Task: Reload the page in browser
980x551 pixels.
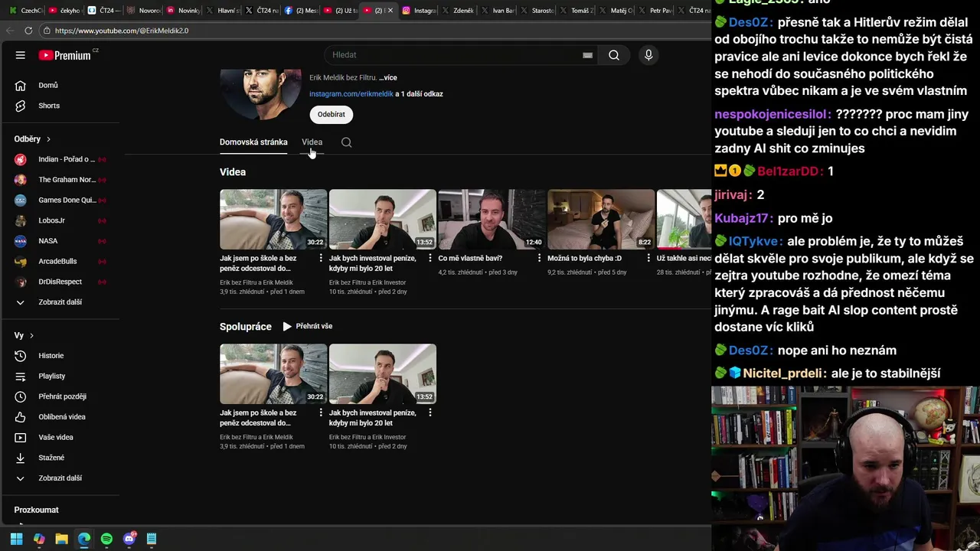Action: click(x=28, y=31)
